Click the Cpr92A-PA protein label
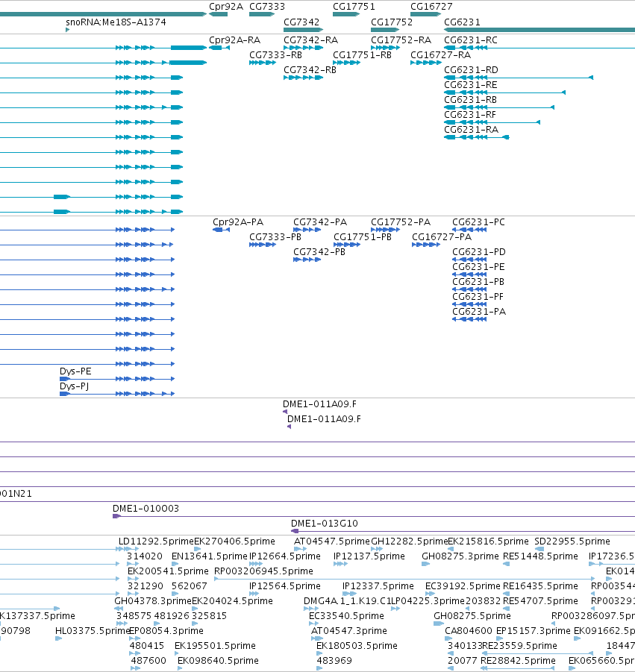This screenshot has height=672, width=635. pyautogui.click(x=238, y=222)
